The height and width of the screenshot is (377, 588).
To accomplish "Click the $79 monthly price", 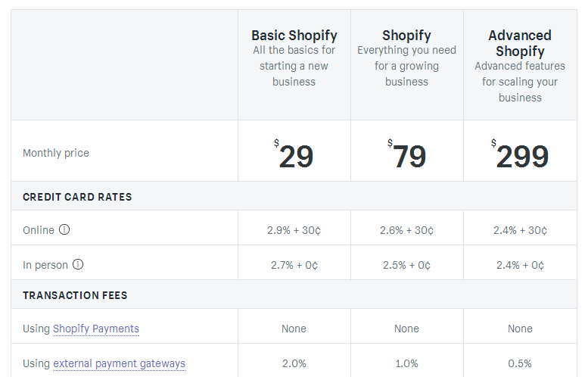I will tap(407, 154).
